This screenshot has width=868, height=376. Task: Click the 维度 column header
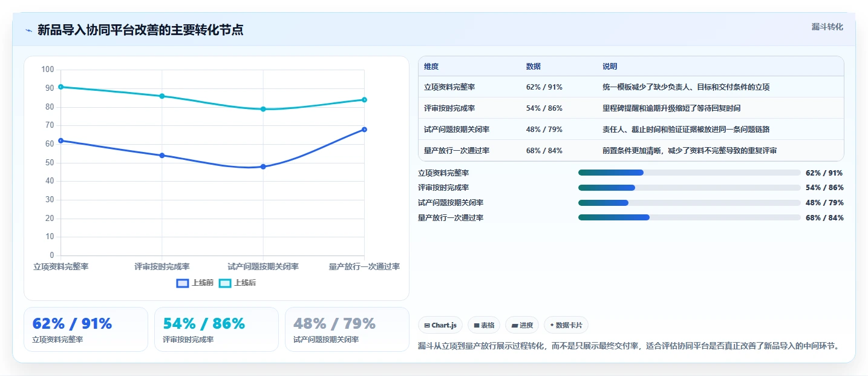click(x=431, y=66)
